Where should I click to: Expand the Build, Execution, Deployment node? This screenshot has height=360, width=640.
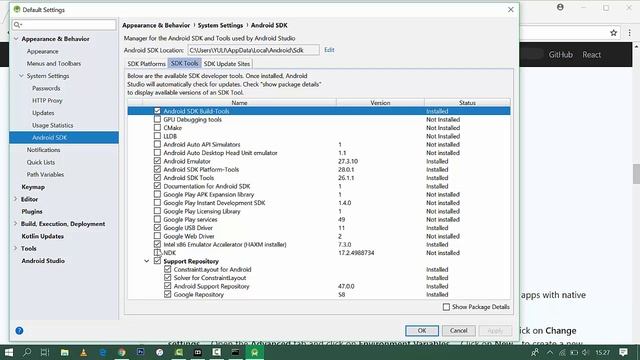click(x=16, y=224)
